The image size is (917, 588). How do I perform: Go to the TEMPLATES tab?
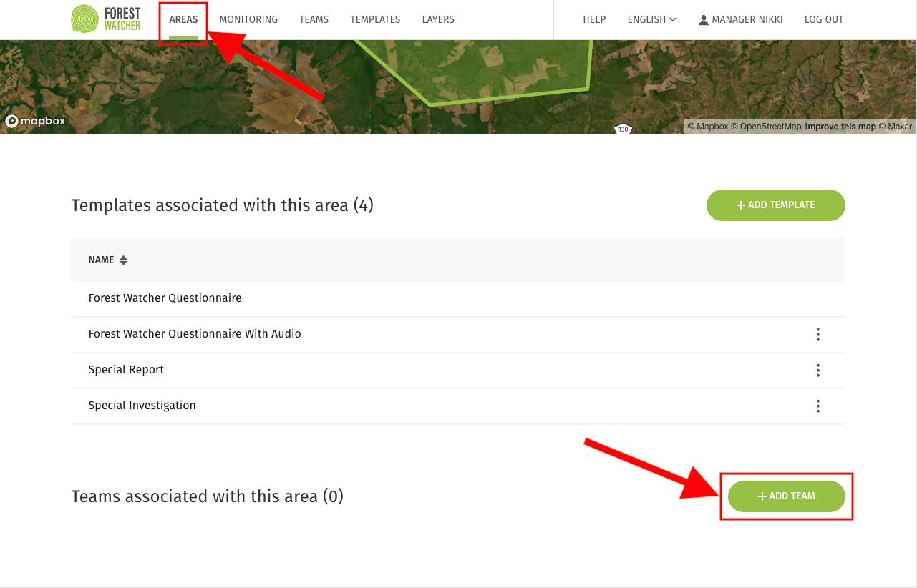click(375, 19)
